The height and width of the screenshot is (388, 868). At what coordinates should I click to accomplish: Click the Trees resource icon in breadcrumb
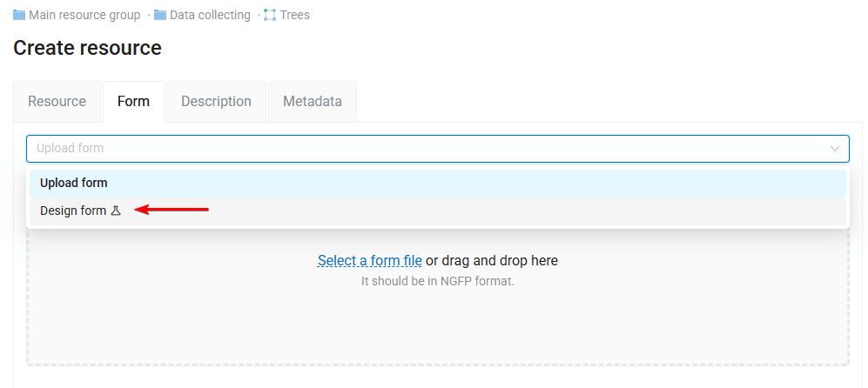[x=270, y=15]
